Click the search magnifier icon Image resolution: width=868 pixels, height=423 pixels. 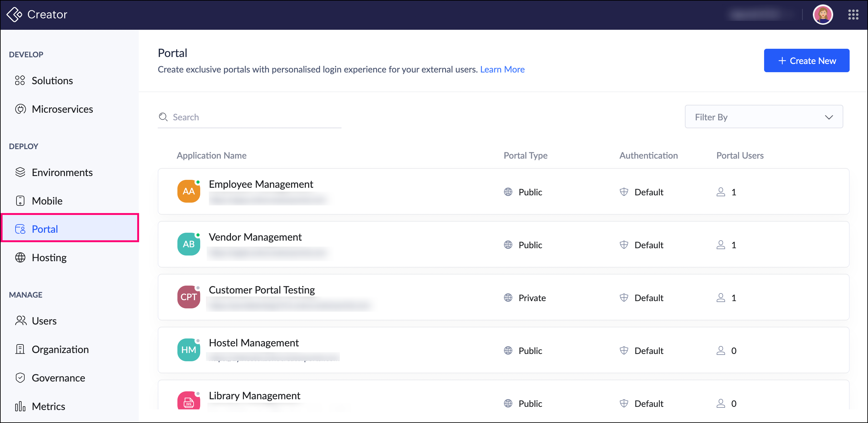pos(163,117)
